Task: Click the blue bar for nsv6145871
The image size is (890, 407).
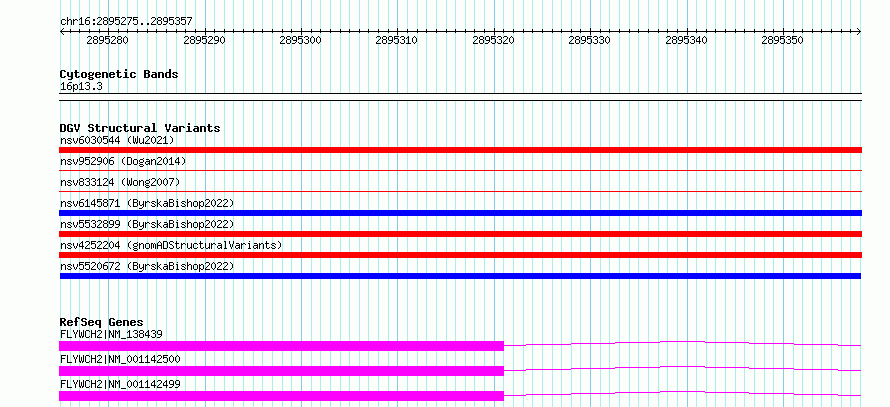Action: [460, 213]
